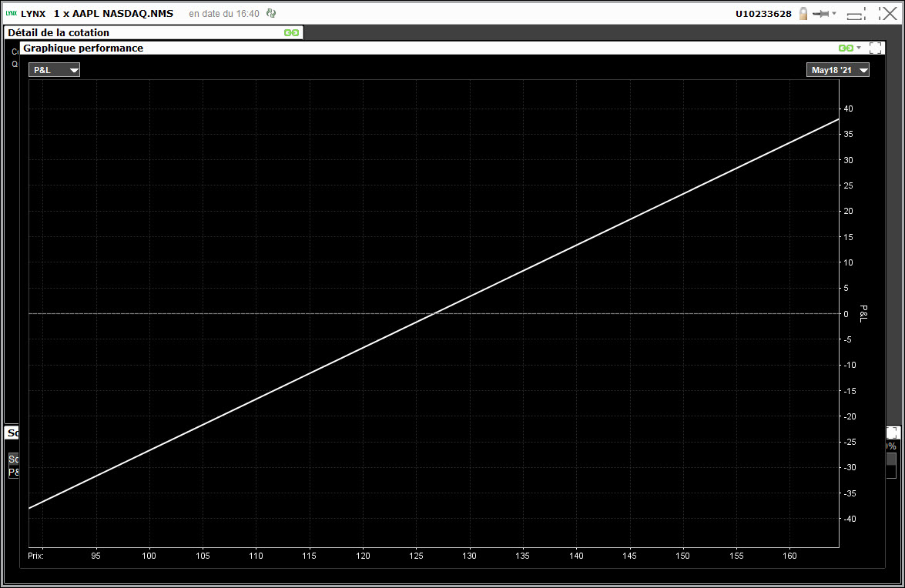Click the green chain link icon in Détail de la cotation
The height and width of the screenshot is (588, 905).
[291, 33]
